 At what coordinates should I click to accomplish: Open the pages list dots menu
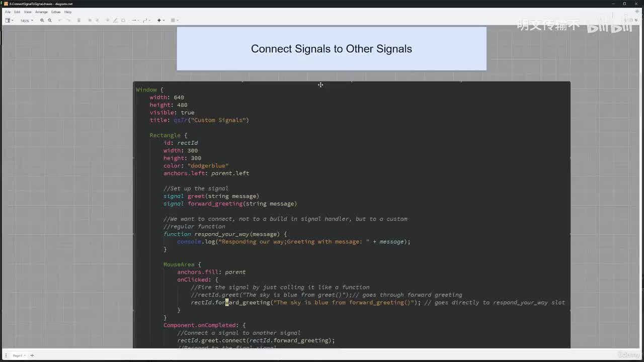(6, 355)
